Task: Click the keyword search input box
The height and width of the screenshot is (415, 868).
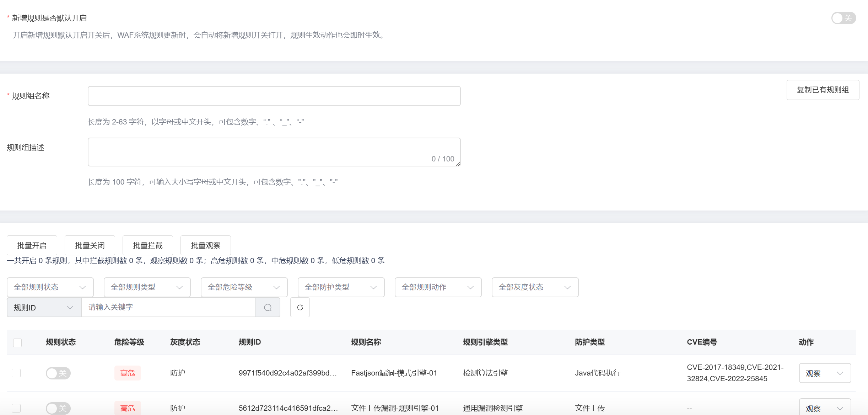Action: (x=168, y=308)
